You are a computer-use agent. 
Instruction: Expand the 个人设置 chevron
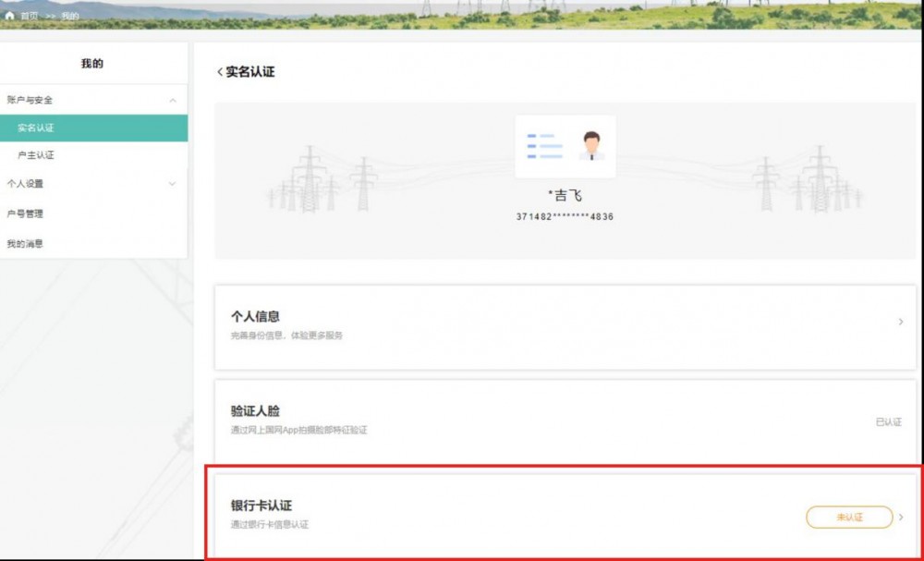(x=172, y=184)
